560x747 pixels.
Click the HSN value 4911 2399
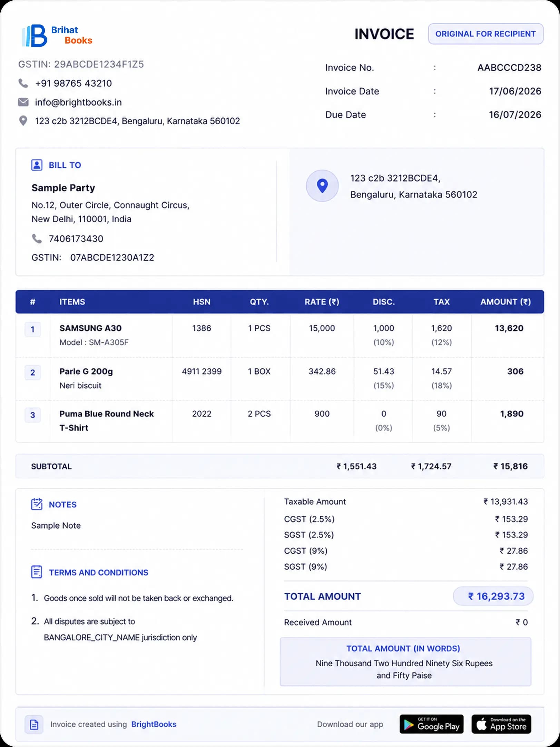tap(202, 371)
